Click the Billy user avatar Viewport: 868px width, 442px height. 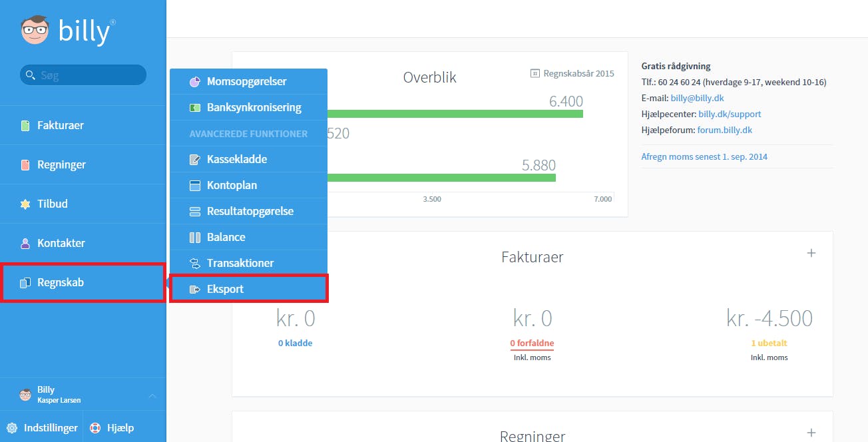[25, 395]
